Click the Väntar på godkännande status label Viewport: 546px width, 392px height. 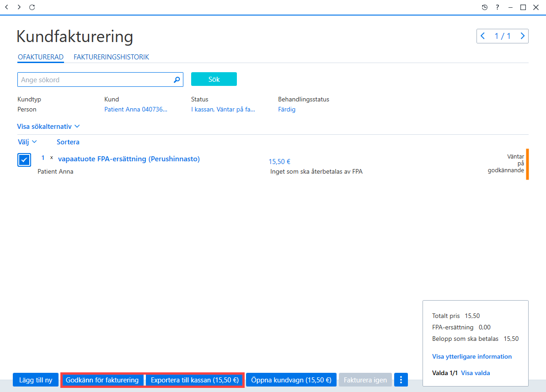[x=506, y=164]
